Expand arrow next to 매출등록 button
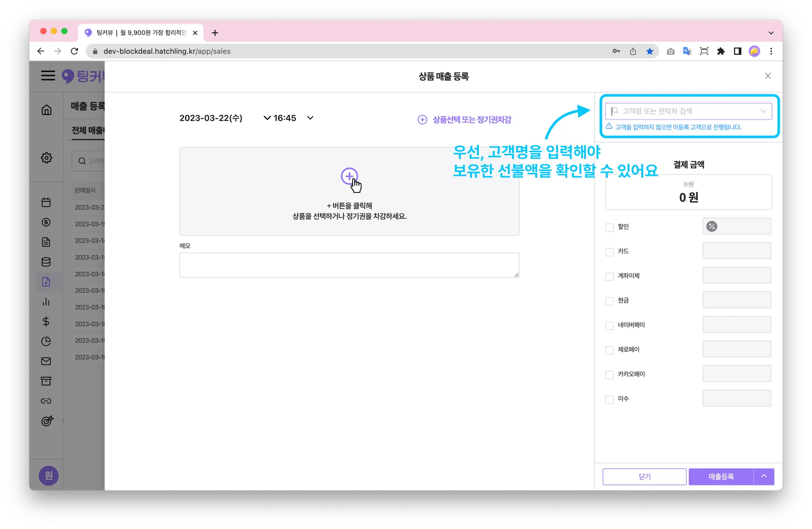This screenshot has height=529, width=812. click(x=764, y=476)
